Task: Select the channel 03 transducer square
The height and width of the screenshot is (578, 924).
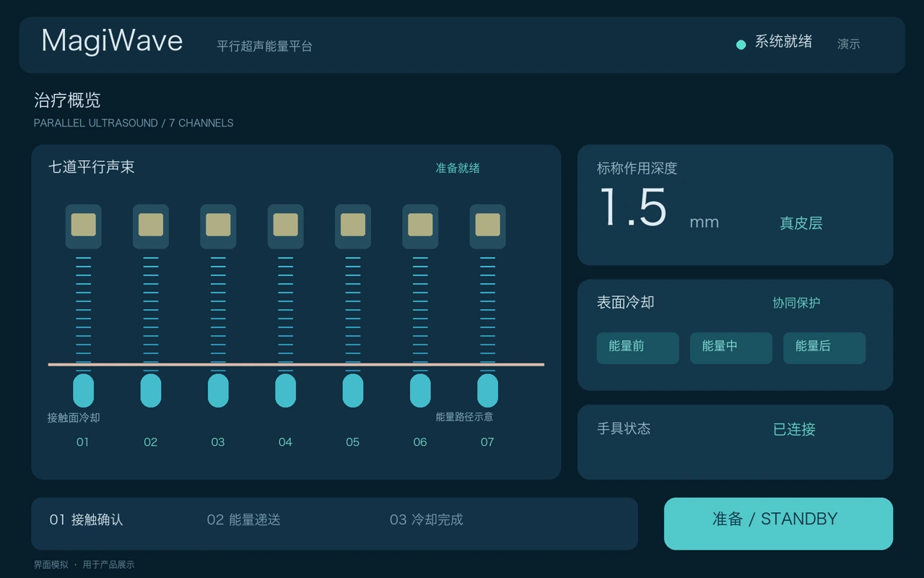Action: coord(218,225)
